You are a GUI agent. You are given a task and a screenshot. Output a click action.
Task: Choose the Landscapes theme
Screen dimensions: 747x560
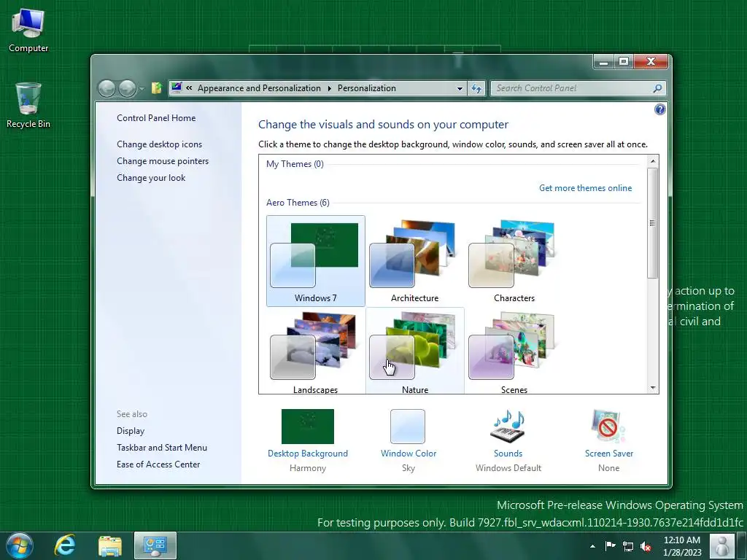315,351
